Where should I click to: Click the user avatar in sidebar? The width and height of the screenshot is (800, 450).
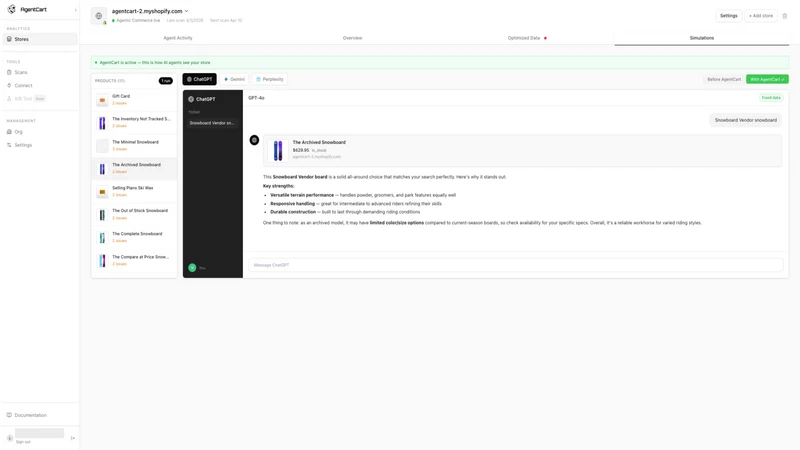9,438
